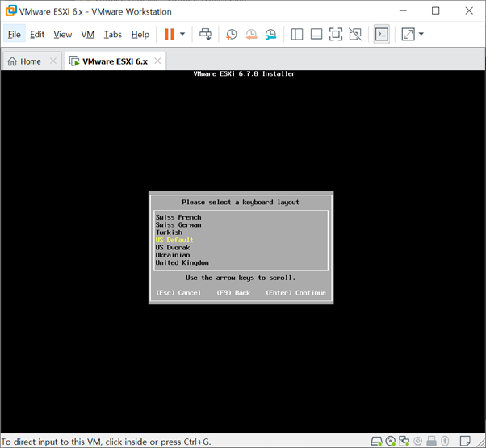Toggle Unity mode icon
This screenshot has height=448, width=486.
click(x=355, y=34)
